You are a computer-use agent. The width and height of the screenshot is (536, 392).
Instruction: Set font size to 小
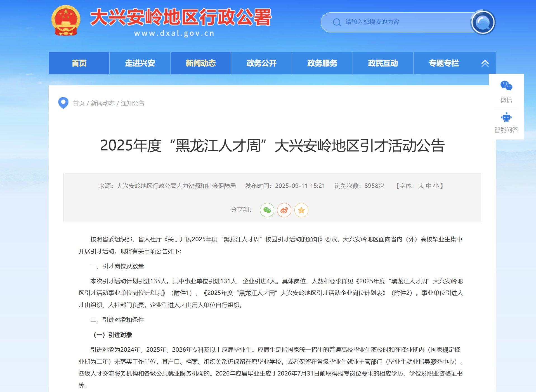tap(436, 186)
